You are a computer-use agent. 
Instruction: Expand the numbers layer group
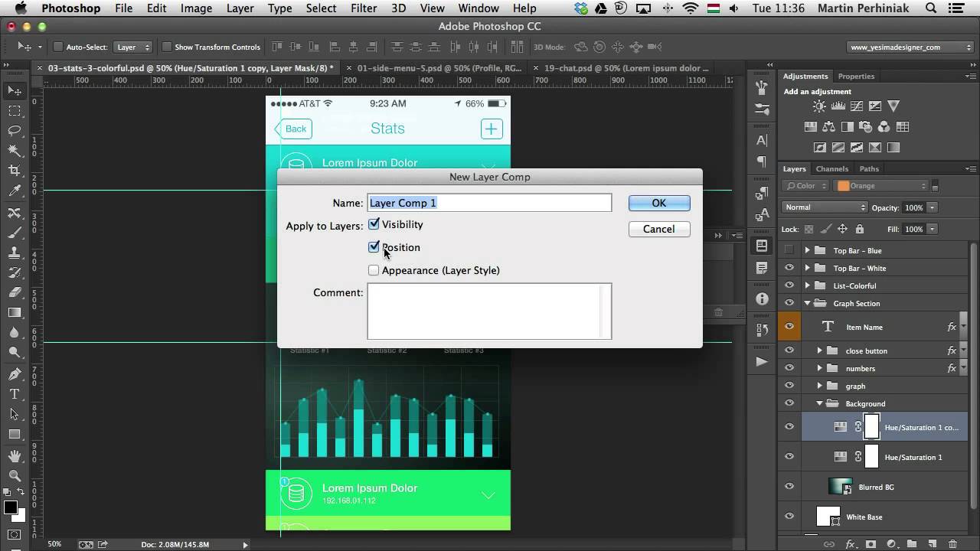pos(819,368)
